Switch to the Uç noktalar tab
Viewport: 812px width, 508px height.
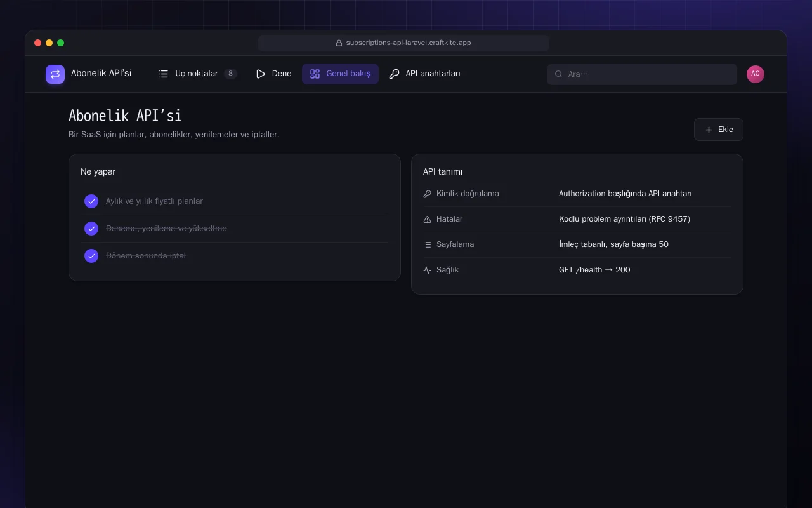pyautogui.click(x=197, y=74)
